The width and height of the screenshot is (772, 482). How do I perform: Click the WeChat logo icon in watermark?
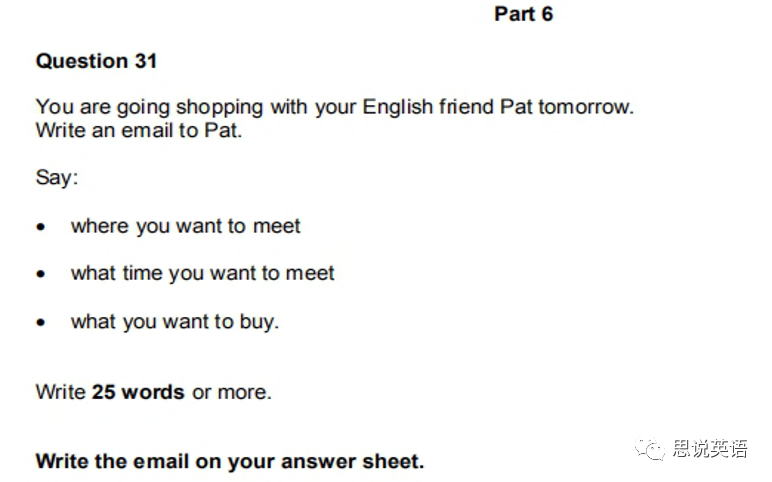[x=650, y=449]
